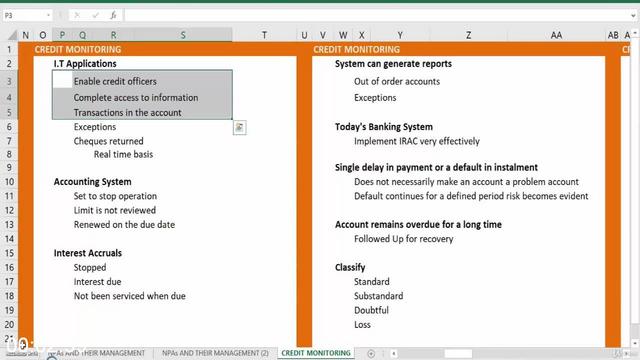Select row 1 header

tap(9, 49)
